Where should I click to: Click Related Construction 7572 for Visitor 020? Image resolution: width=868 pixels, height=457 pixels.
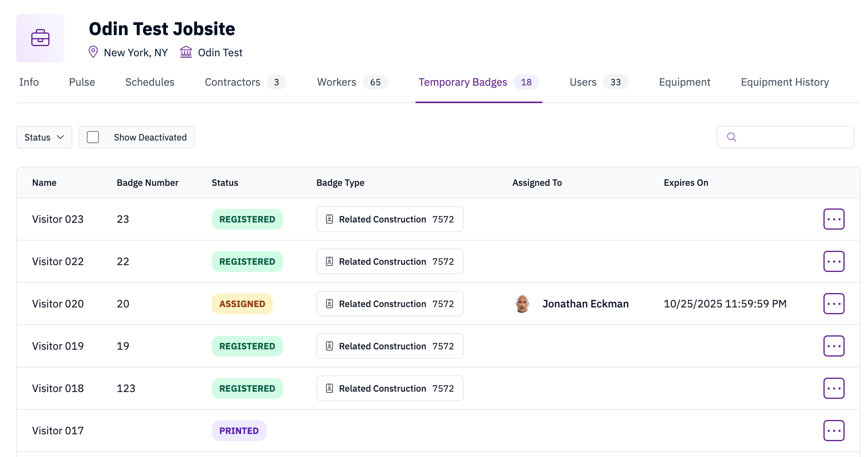(x=390, y=304)
